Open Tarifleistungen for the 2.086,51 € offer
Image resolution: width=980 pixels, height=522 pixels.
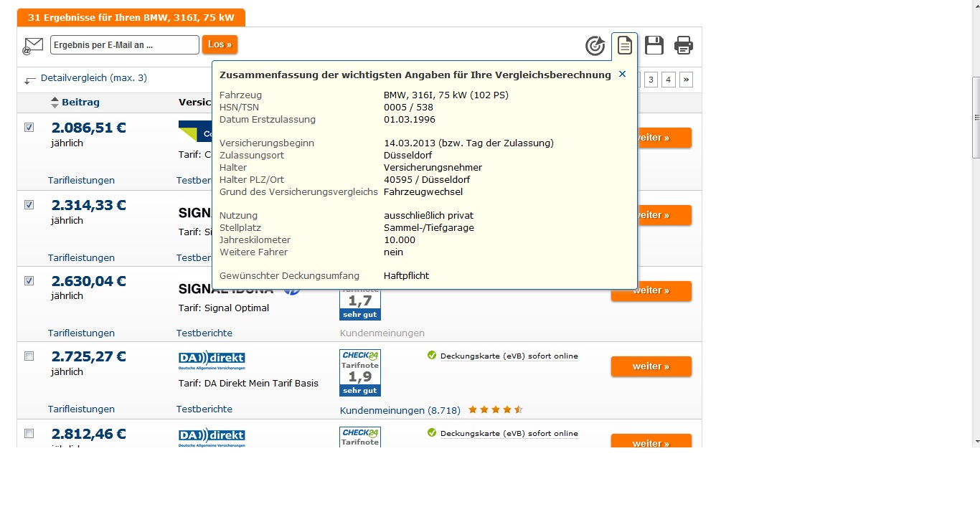81,181
